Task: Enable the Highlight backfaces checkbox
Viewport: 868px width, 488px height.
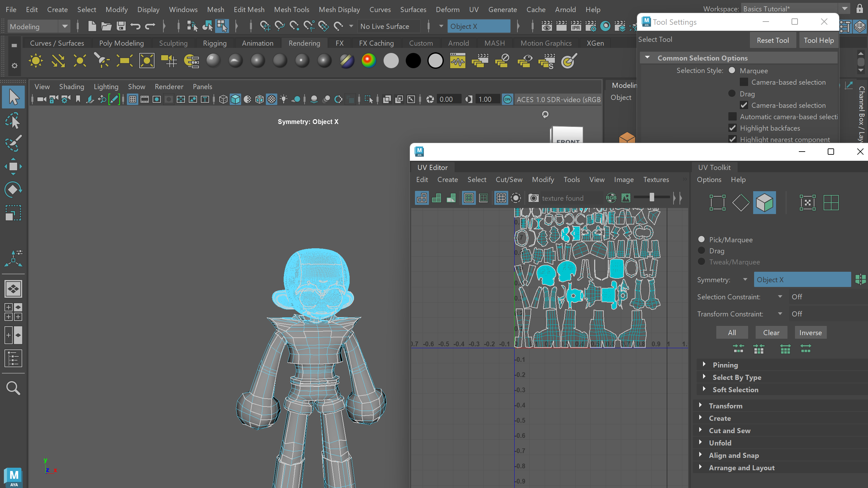Action: tap(733, 128)
